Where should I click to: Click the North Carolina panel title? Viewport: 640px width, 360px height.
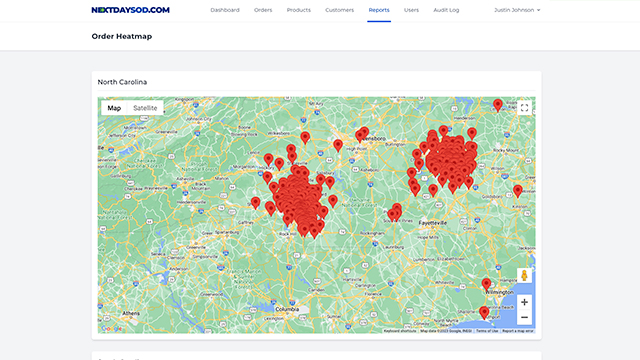click(122, 82)
